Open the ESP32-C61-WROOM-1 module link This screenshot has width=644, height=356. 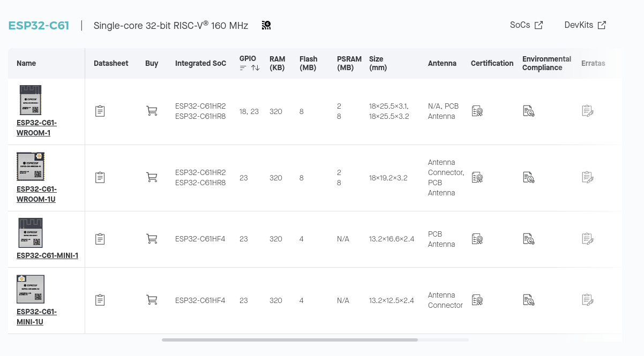coord(36,128)
